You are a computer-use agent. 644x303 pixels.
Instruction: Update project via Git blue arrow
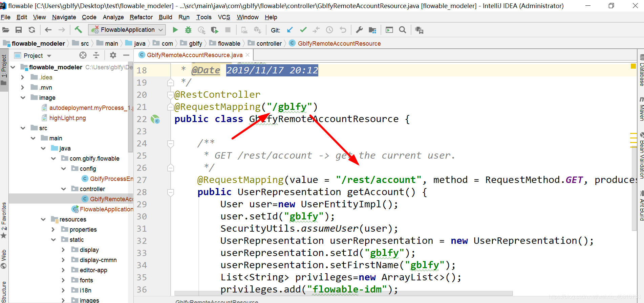coord(290,30)
